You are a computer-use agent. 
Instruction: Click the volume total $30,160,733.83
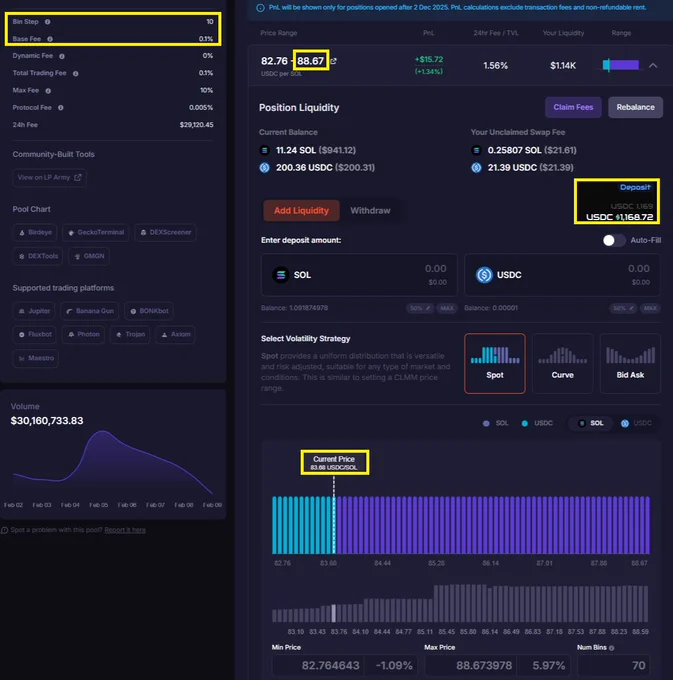pos(47,421)
